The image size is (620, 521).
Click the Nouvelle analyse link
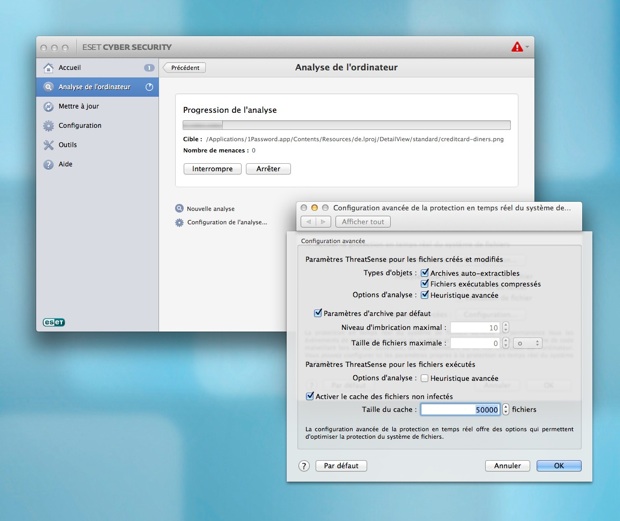(x=211, y=209)
